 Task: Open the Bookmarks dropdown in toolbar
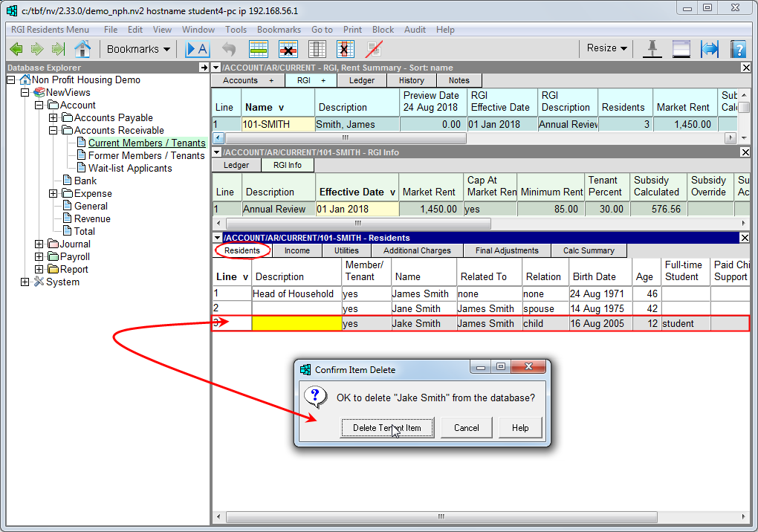tap(138, 49)
